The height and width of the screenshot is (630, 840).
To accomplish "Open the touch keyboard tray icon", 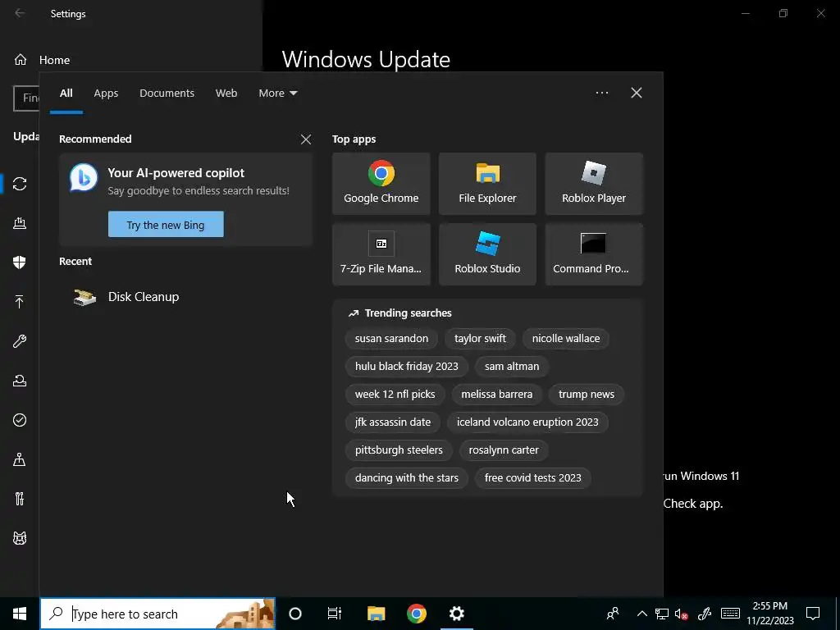I will point(730,614).
